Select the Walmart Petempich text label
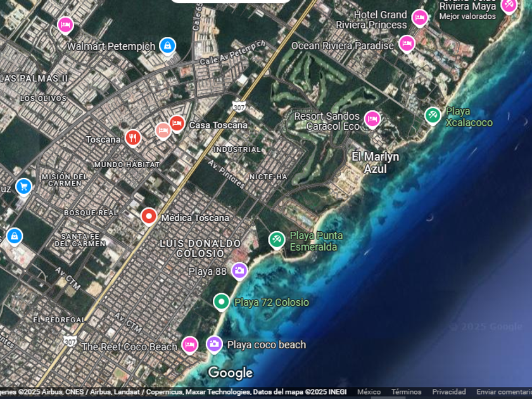 [x=111, y=46]
